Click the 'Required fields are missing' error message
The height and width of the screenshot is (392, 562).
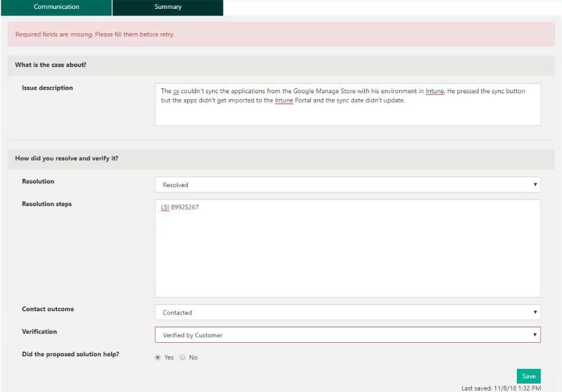tap(95, 34)
